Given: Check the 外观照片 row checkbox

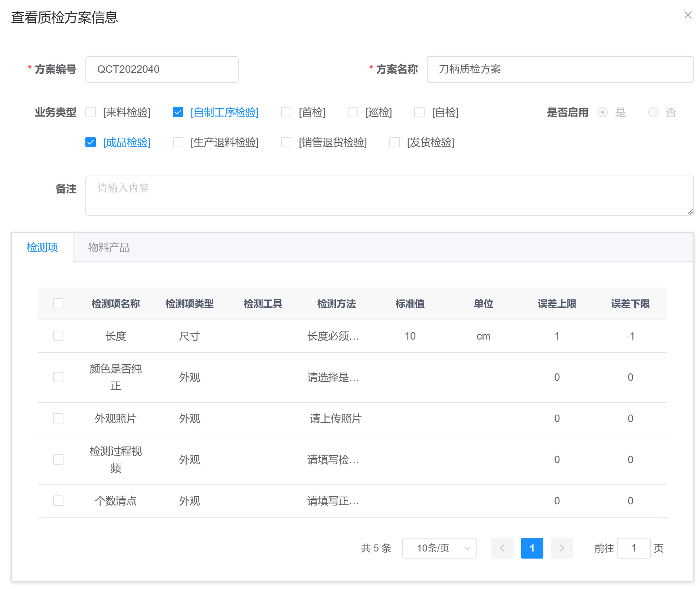Looking at the screenshot, I should click(58, 418).
